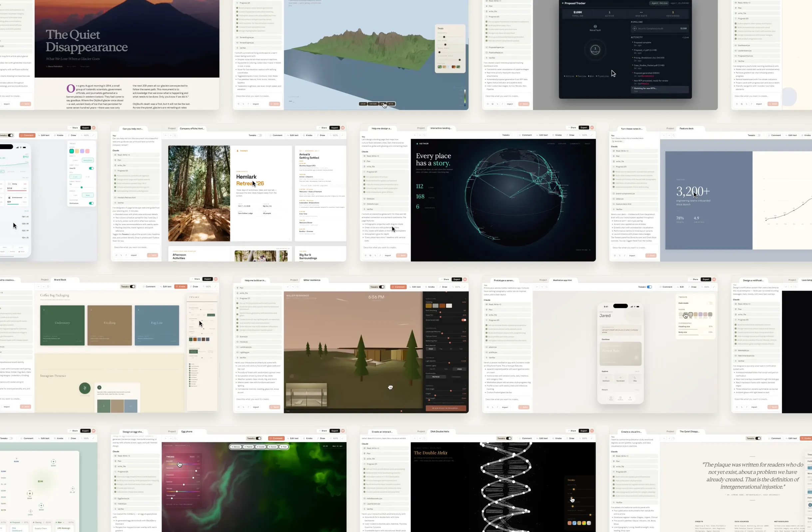
Task: Click the AETHER logo on the landing page preview
Action: (422, 144)
